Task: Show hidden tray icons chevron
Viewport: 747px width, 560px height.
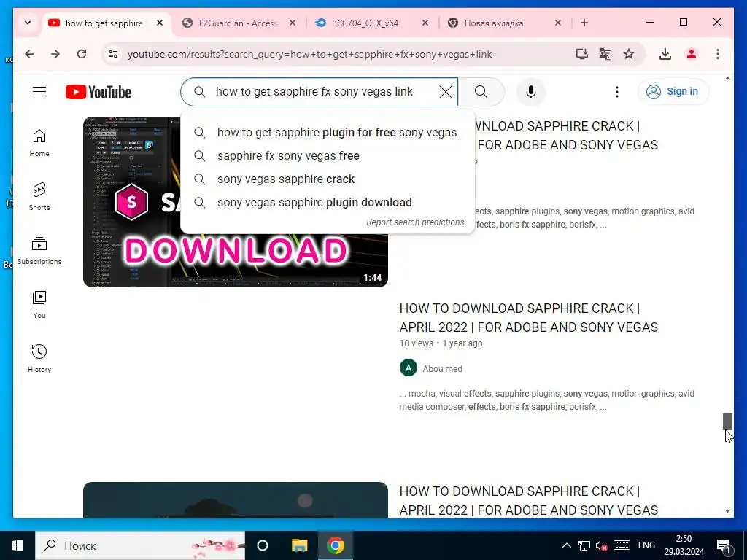Action: (x=566, y=545)
